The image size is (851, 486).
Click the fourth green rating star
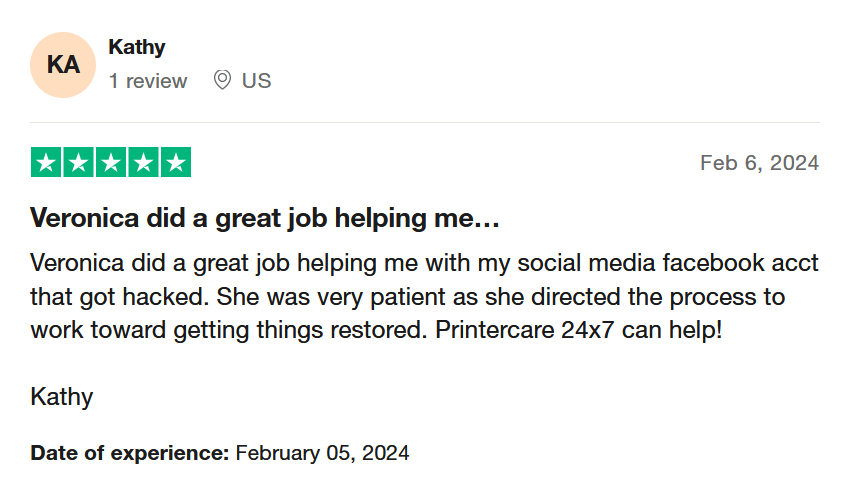(144, 162)
